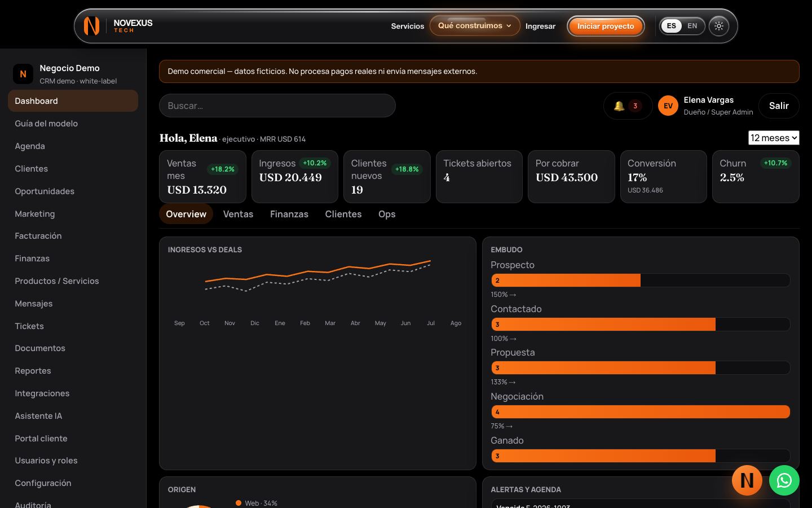
Task: Switch to the Finanzas tab
Action: tap(289, 214)
